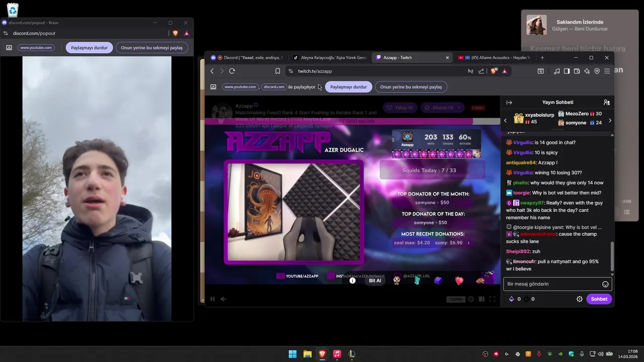Click discord.com chip in sharing bar
This screenshot has width=644, height=362.
point(274,87)
